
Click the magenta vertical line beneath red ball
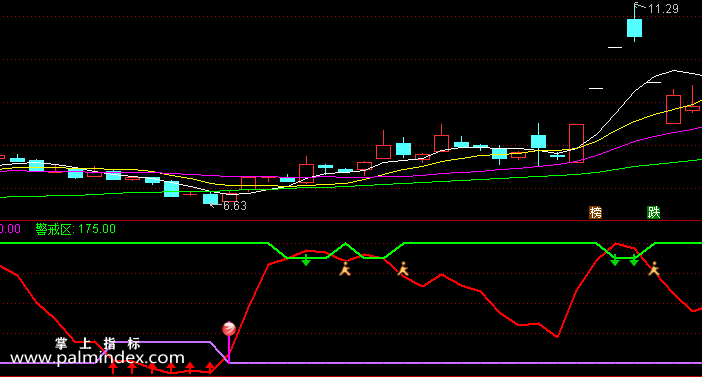(x=229, y=349)
